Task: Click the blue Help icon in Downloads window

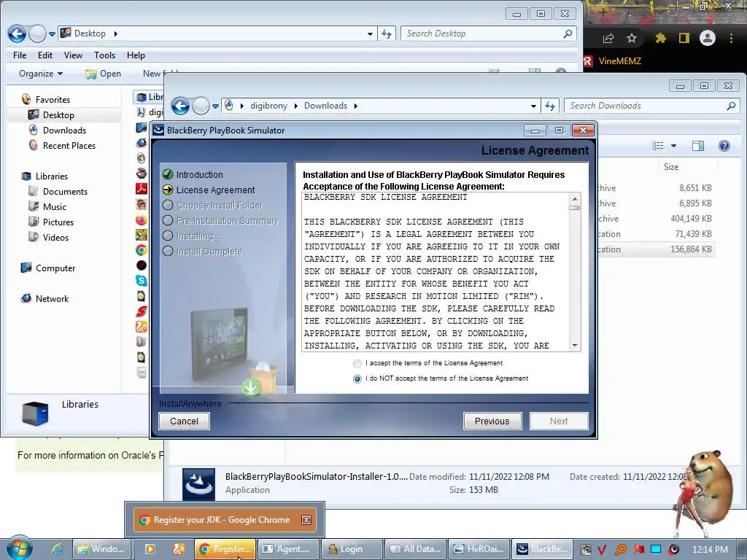Action: (x=724, y=146)
